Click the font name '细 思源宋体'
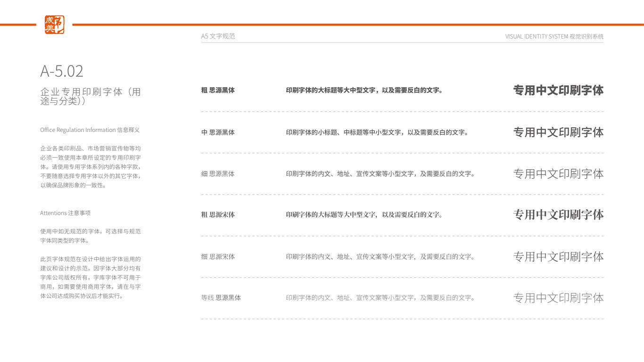 218,257
